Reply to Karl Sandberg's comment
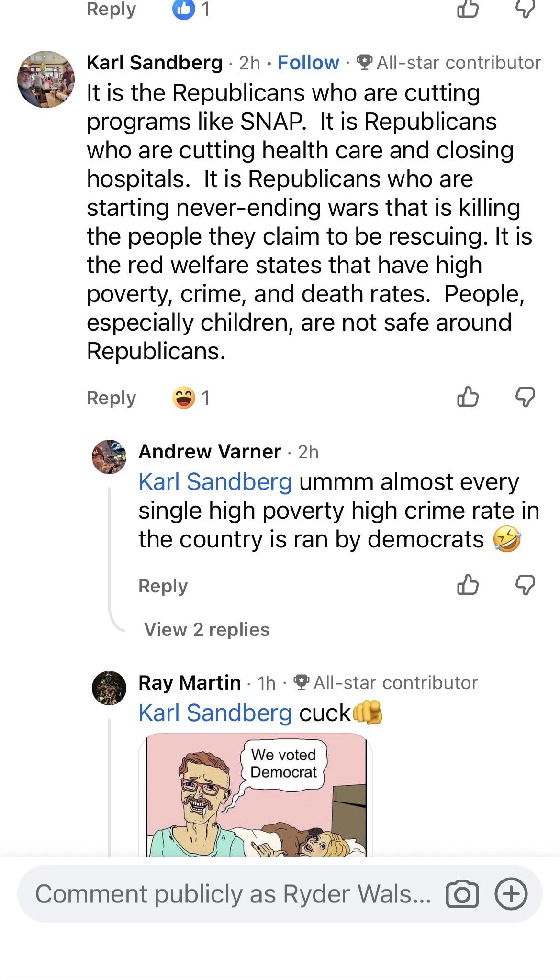Image resolution: width=560 pixels, height=980 pixels. pyautogui.click(x=112, y=398)
